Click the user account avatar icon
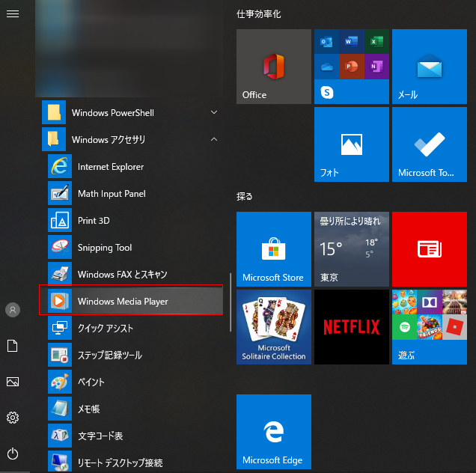The height and width of the screenshot is (473, 476). click(x=13, y=310)
